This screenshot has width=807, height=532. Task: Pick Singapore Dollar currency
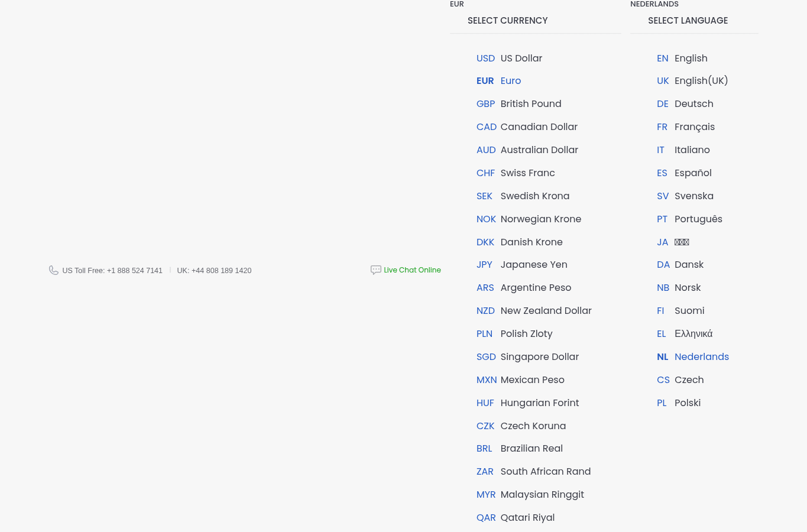tap(528, 357)
